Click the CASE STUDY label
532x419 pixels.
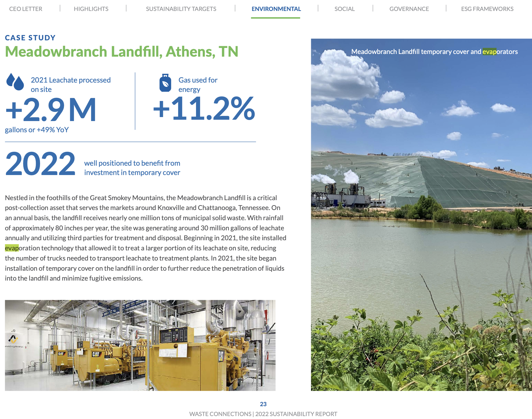click(30, 38)
